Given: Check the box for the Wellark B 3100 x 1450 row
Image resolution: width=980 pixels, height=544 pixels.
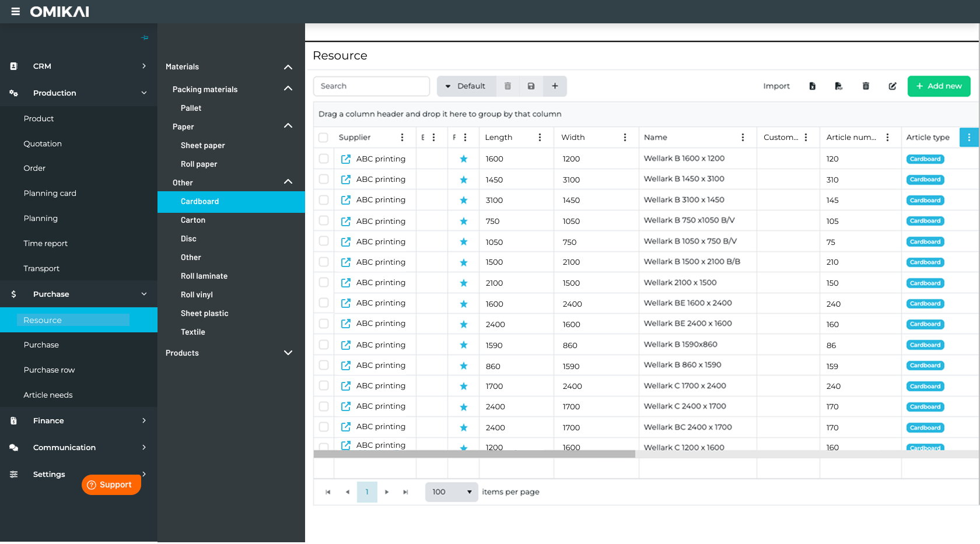Looking at the screenshot, I should tap(324, 200).
